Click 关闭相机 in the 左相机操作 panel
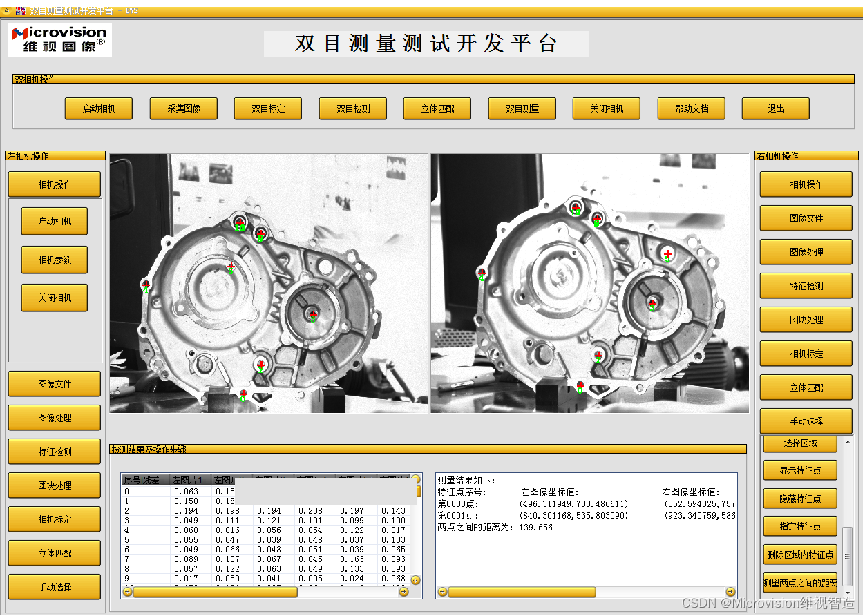Screen dimensions: 865x616 pos(55,298)
